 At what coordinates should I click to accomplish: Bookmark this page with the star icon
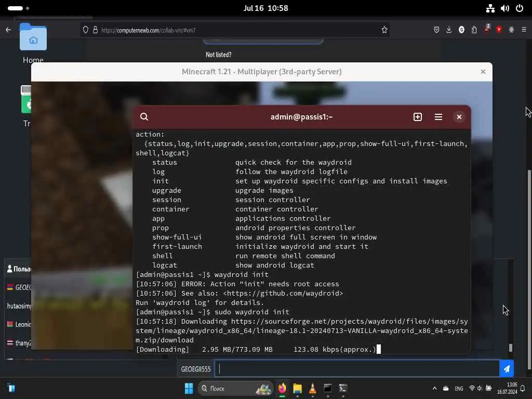(x=384, y=30)
